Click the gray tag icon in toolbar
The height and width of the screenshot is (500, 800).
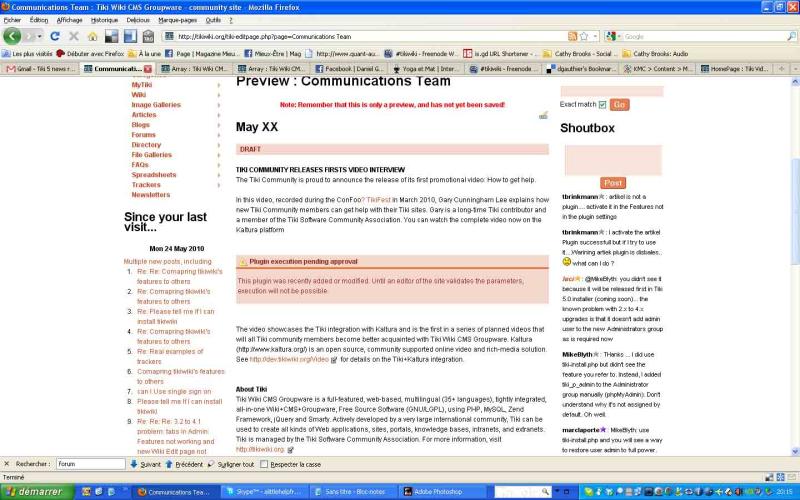click(148, 36)
